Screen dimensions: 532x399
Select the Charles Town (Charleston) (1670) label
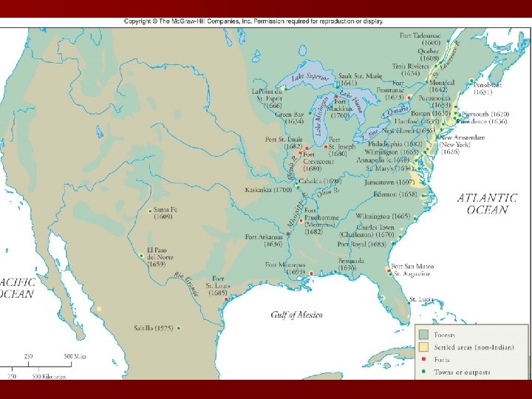367,231
